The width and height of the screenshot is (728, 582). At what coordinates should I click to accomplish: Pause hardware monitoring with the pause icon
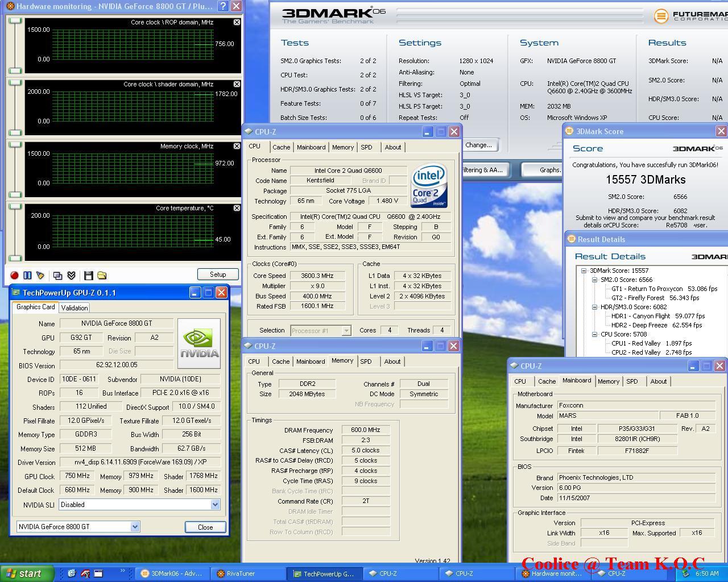(x=27, y=275)
